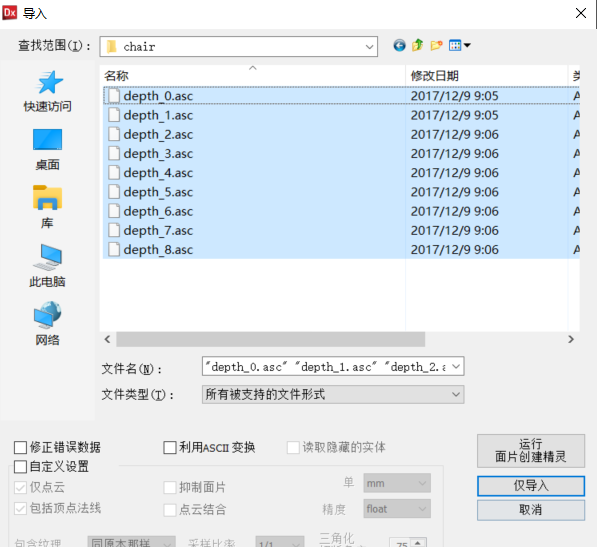Toggle 仅点云 checkbox
Screen dimensions: 597x547
(20, 488)
